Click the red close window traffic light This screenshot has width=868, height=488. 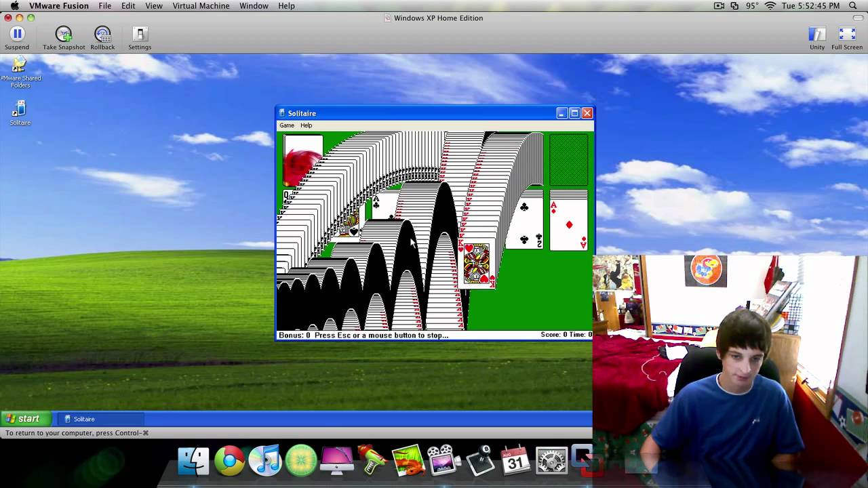coord(8,18)
